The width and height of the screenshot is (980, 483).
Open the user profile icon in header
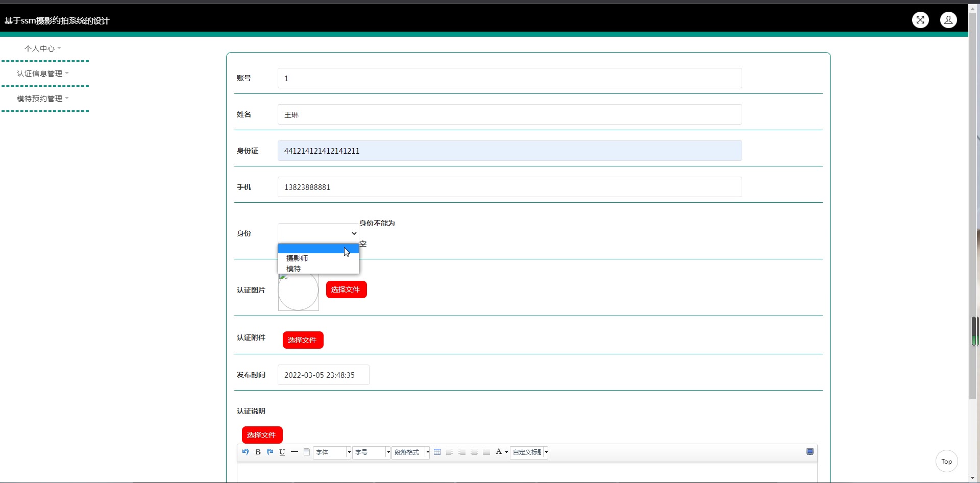948,20
